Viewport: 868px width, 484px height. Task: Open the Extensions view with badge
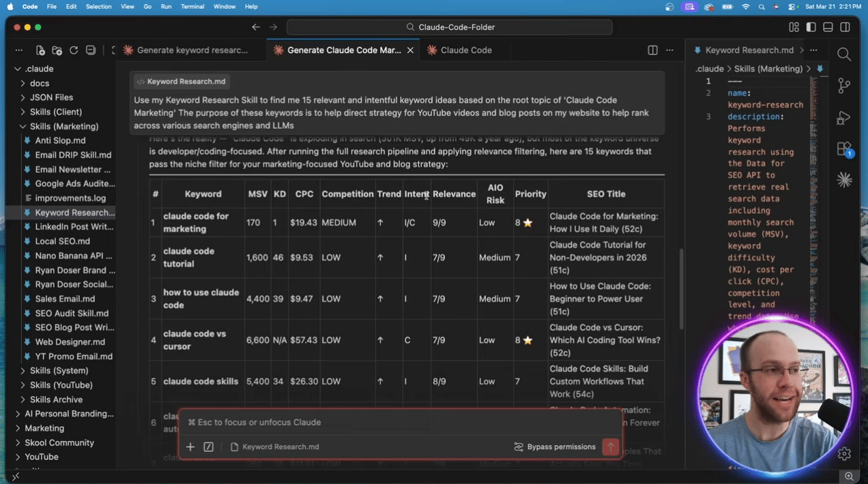tap(844, 149)
